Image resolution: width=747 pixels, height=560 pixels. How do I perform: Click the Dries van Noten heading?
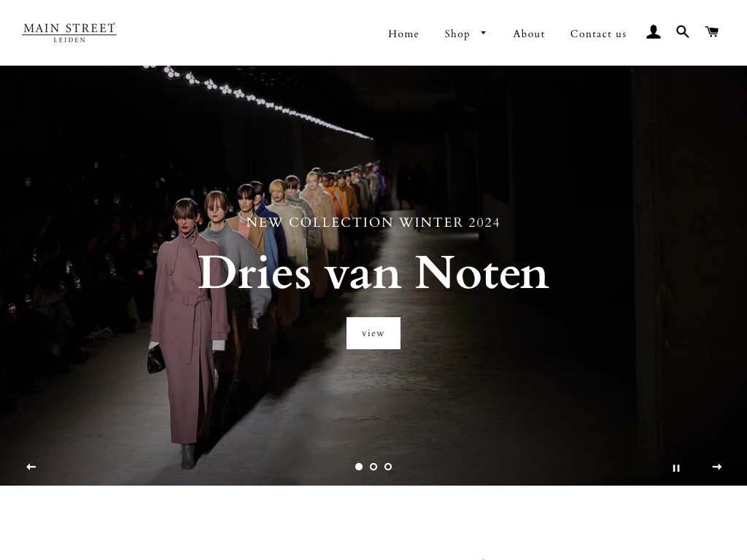tap(373, 273)
